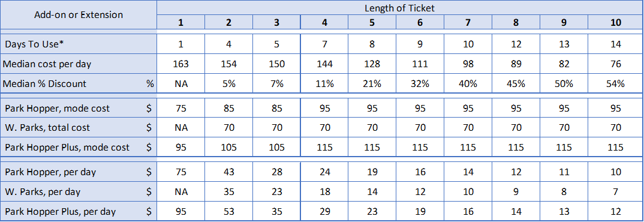Image resolution: width=644 pixels, height=222 pixels.
Task: Select the 'W. Parks, total cost' label cell
Action: coord(79,128)
